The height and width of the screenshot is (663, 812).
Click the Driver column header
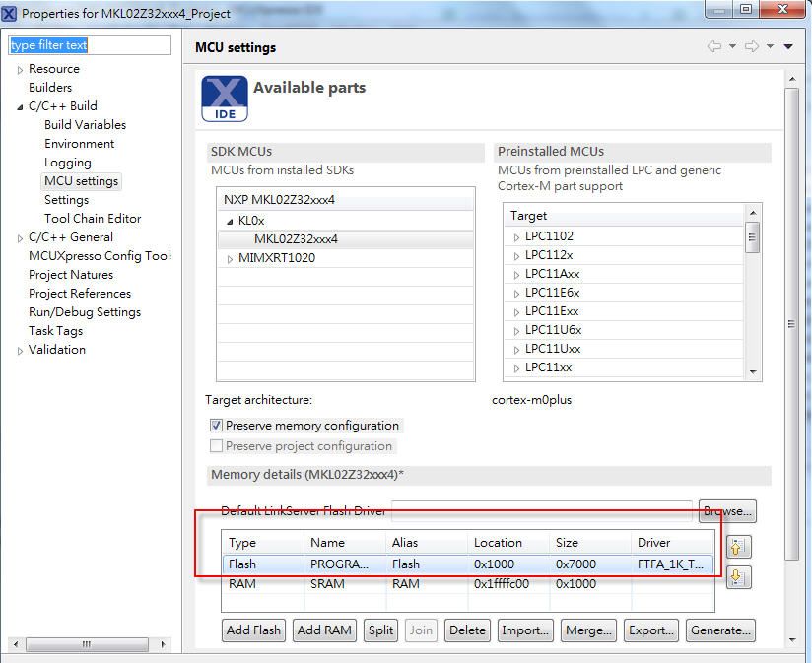[672, 543]
